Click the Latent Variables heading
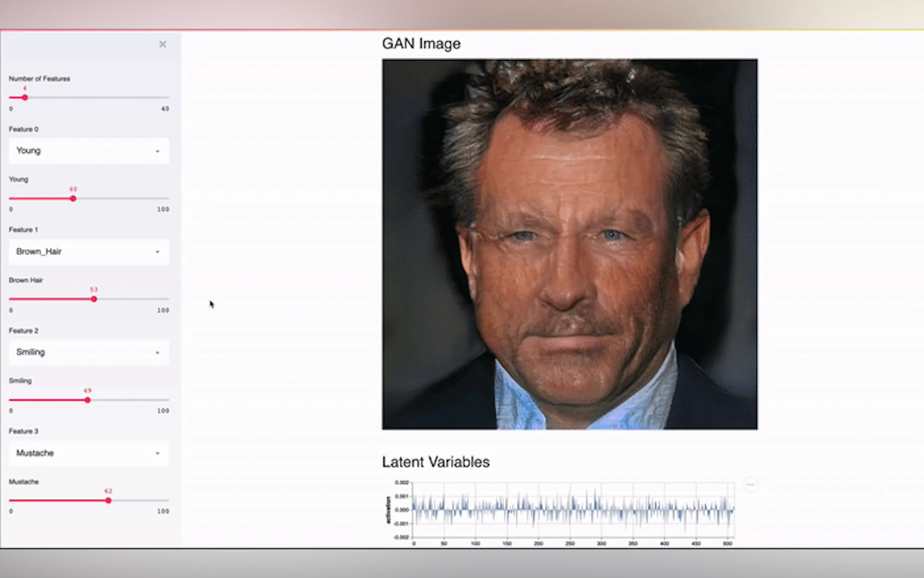Image resolution: width=924 pixels, height=578 pixels. (435, 462)
